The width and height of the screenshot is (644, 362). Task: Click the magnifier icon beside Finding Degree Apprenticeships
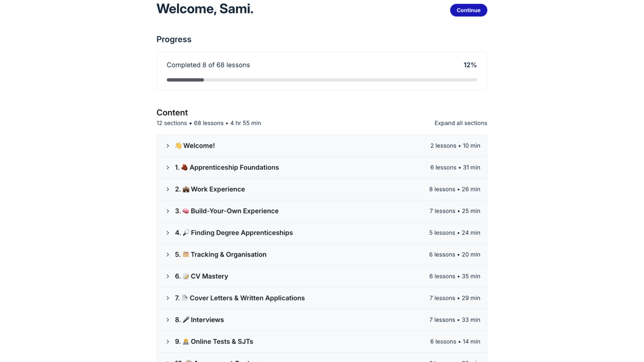pos(186,233)
